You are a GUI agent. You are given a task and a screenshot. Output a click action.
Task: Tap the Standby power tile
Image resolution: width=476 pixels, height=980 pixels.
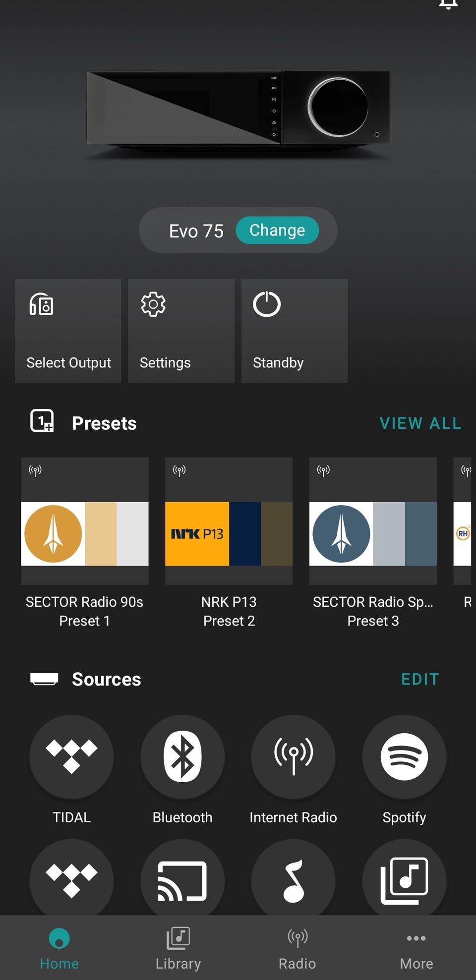(x=294, y=331)
